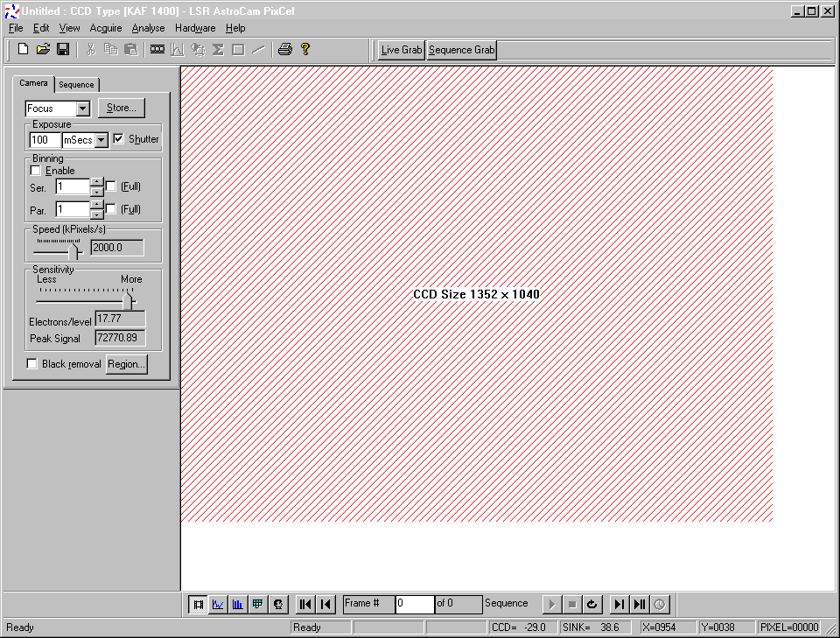Click the Print toolbar icon

284,50
